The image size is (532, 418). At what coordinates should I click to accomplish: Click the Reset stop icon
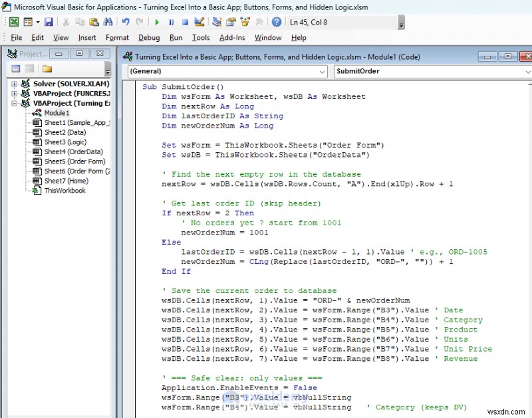click(185, 23)
